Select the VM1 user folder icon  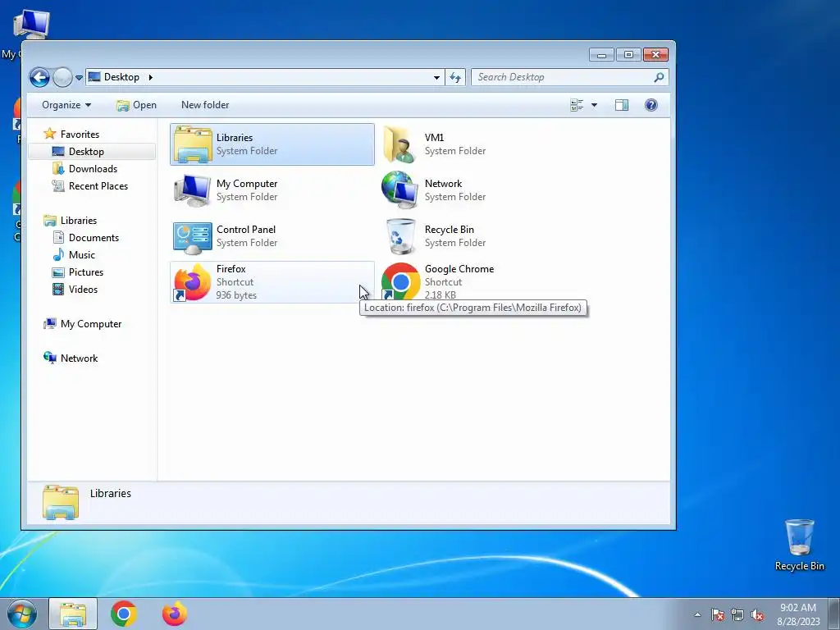(399, 144)
